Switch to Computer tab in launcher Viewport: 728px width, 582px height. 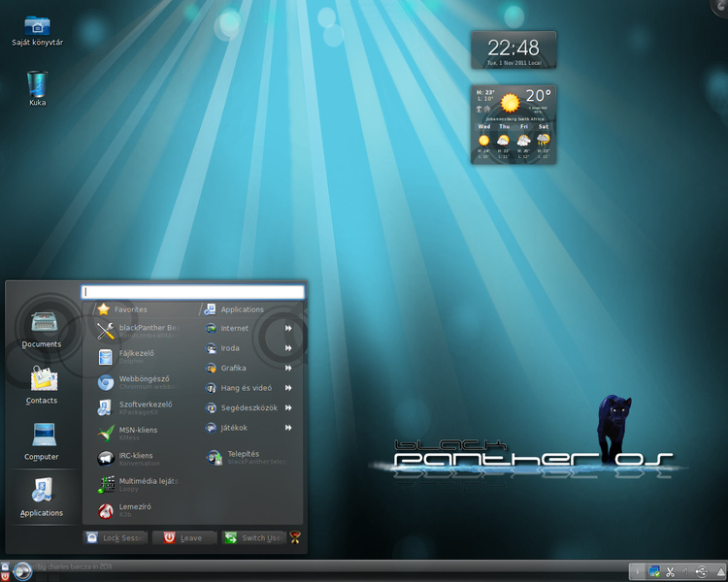pyautogui.click(x=42, y=442)
